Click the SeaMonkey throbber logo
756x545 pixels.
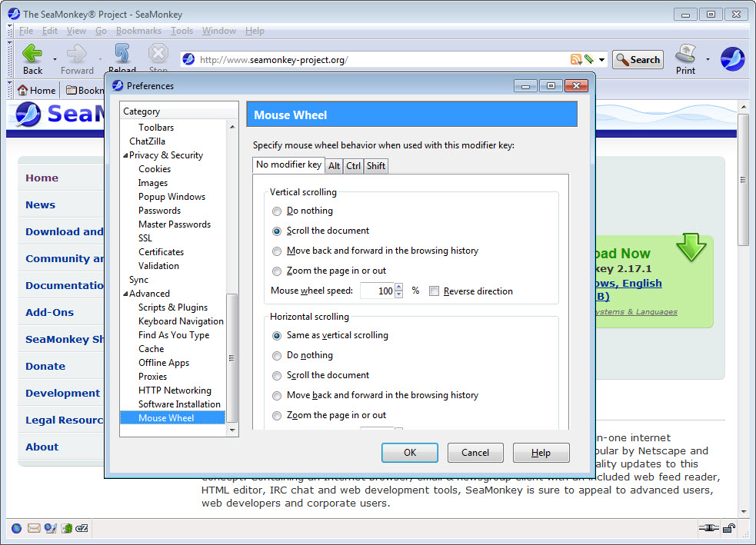click(x=732, y=58)
